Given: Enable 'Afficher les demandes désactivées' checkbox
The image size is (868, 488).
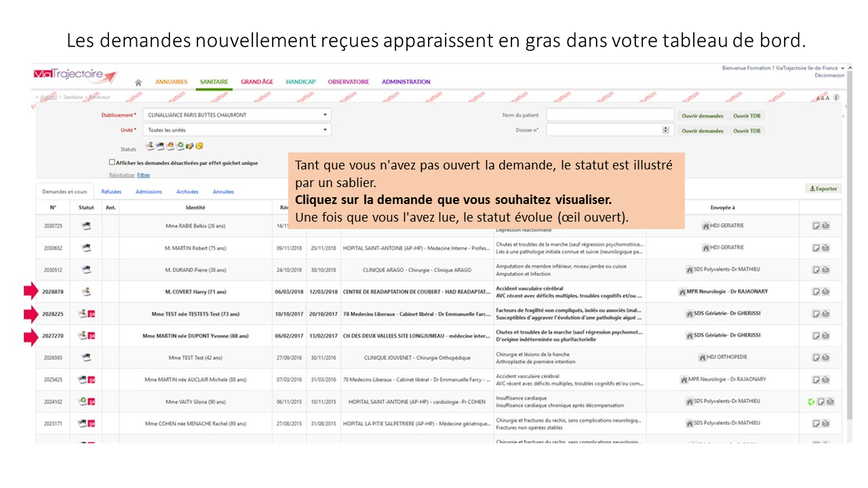Looking at the screenshot, I should pyautogui.click(x=112, y=163).
